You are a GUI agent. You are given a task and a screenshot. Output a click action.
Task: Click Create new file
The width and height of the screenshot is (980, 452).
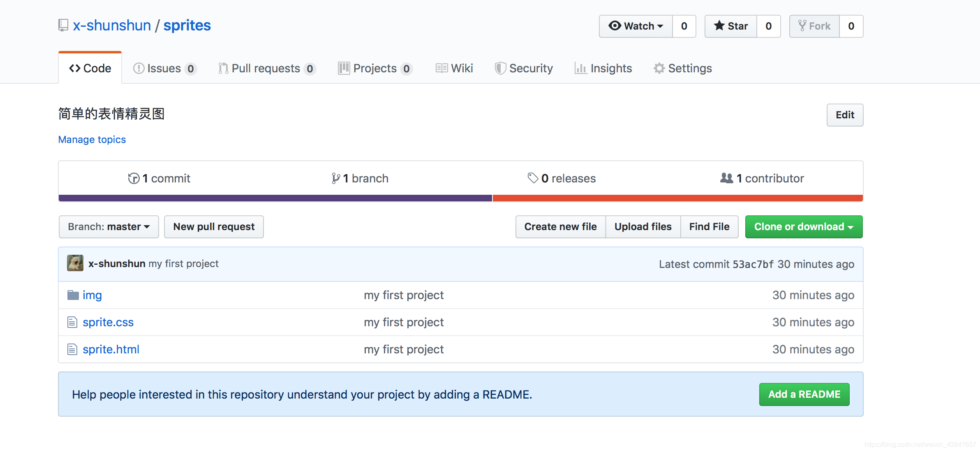[x=560, y=227]
